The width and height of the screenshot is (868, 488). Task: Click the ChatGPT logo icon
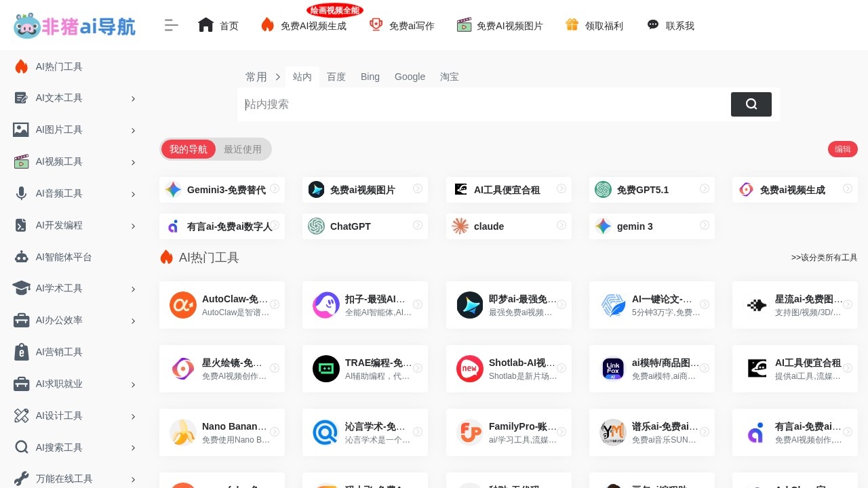point(316,226)
